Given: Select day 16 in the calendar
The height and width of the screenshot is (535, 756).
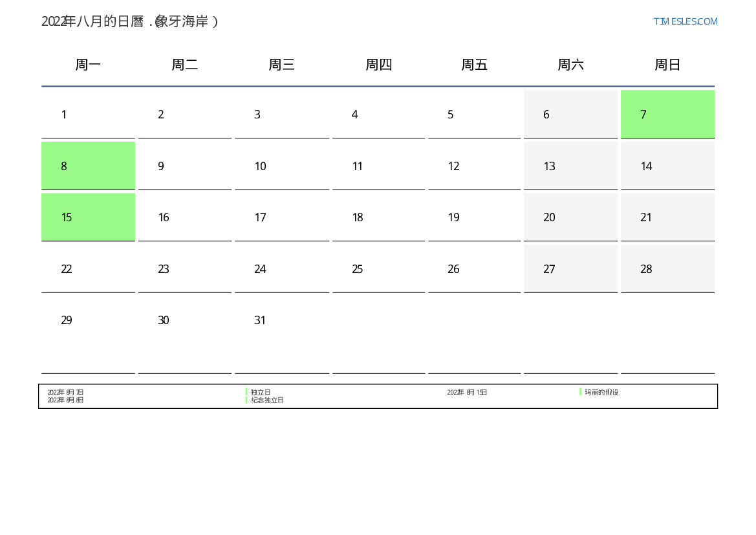Looking at the screenshot, I should [185, 217].
